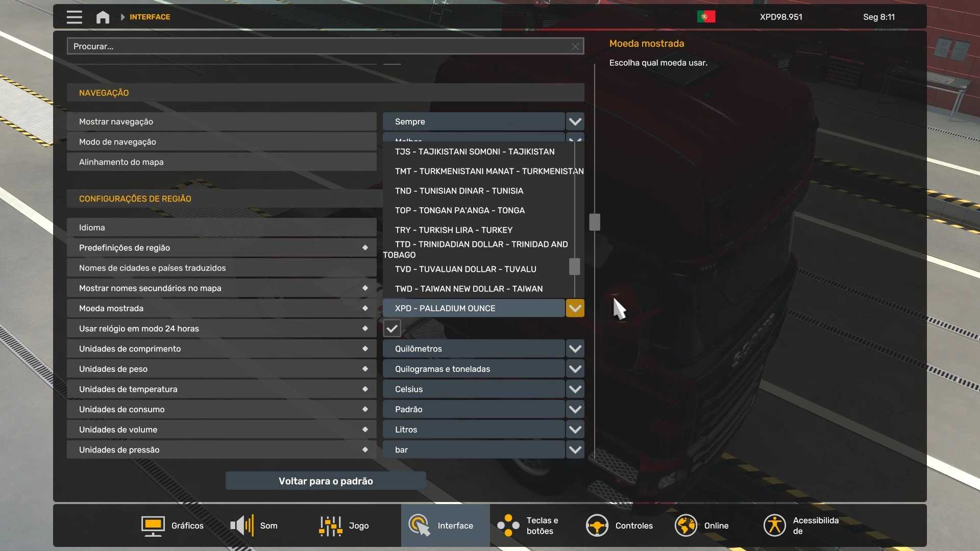Open Som settings speaker icon
The image size is (980, 551).
pyautogui.click(x=242, y=525)
